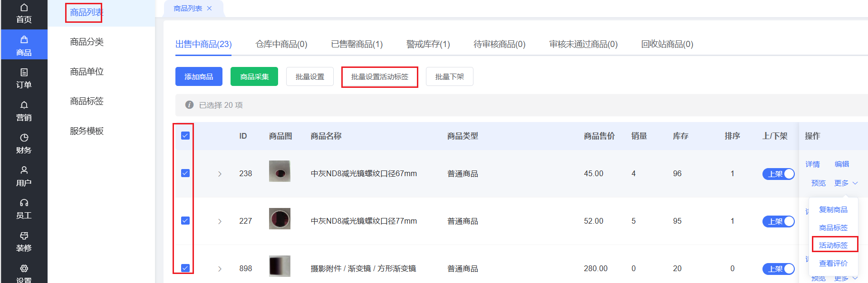Open 商品分类 in the submenu

[87, 42]
